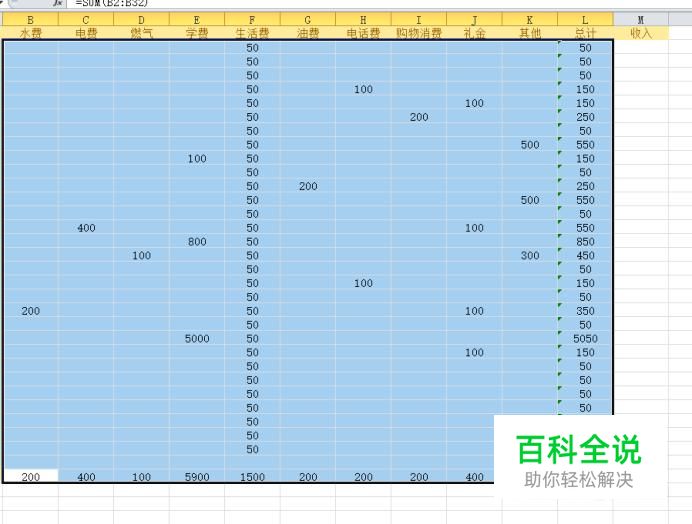Screen dimensions: 692x524
Task: Select the 850 total cell
Action: (585, 241)
